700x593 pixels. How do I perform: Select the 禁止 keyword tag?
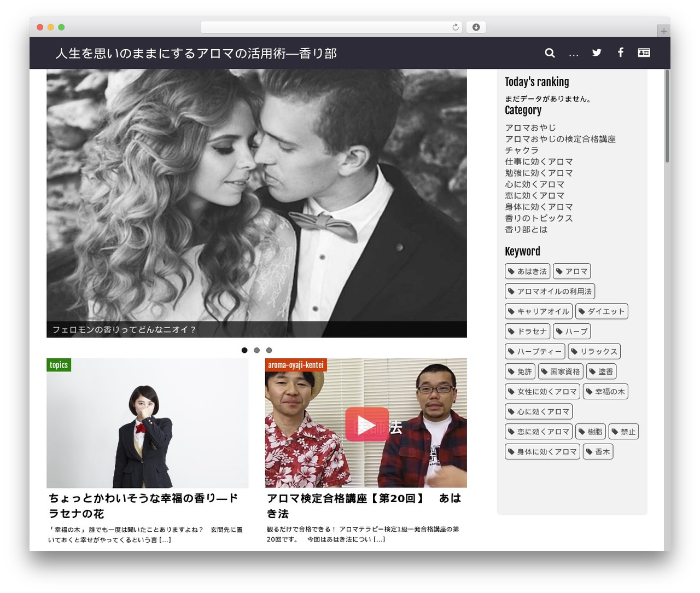tap(623, 432)
